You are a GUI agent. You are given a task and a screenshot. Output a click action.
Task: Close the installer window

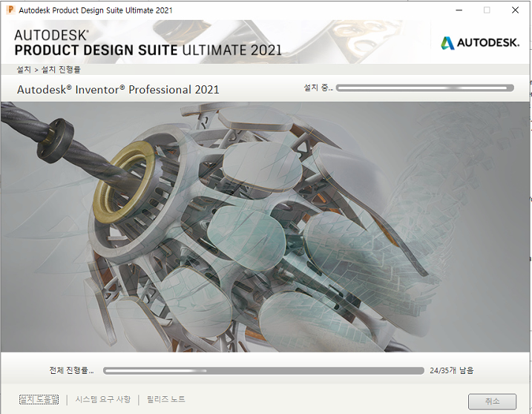(x=515, y=10)
